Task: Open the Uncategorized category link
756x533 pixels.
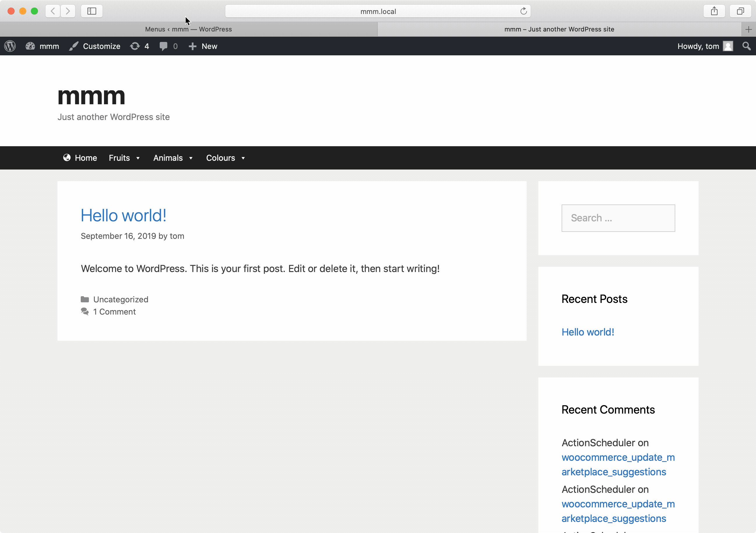Action: [121, 299]
